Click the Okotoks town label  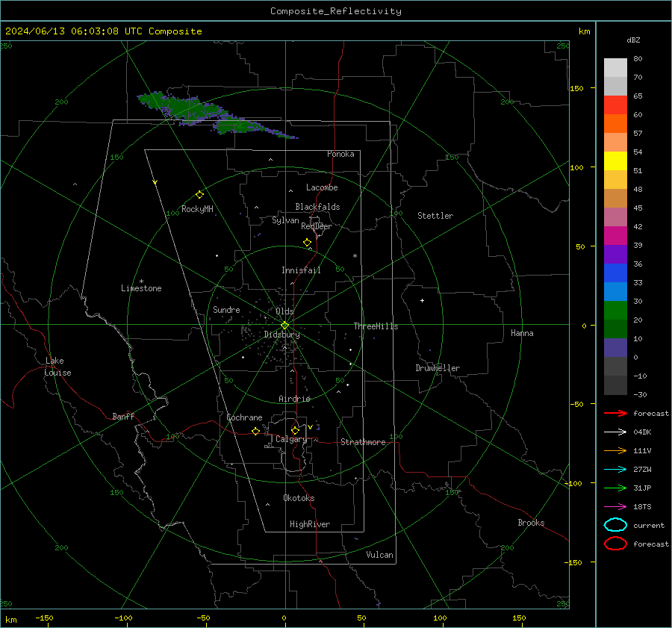click(299, 498)
